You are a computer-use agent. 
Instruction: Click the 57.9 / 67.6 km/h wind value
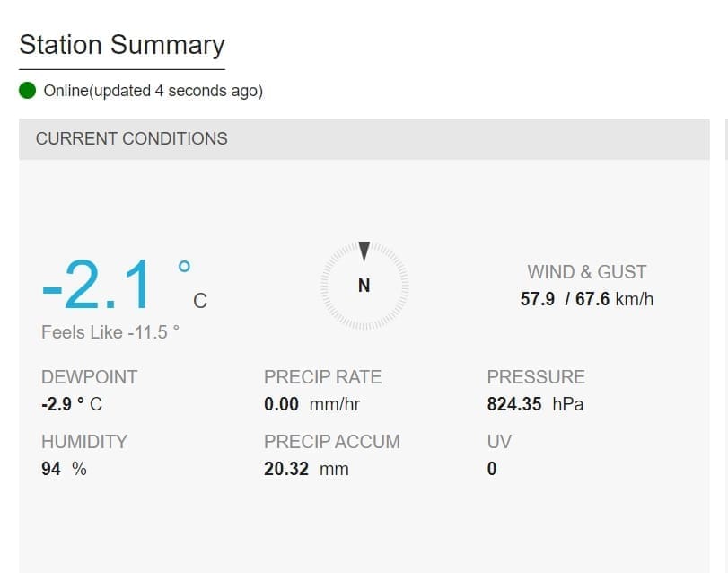coord(587,299)
